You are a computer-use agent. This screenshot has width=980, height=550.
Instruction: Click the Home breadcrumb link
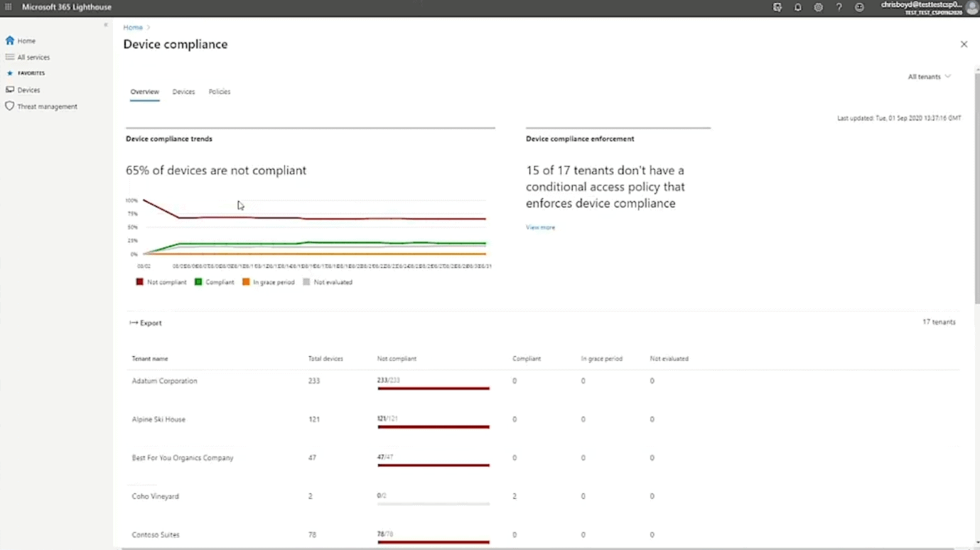pos(133,27)
